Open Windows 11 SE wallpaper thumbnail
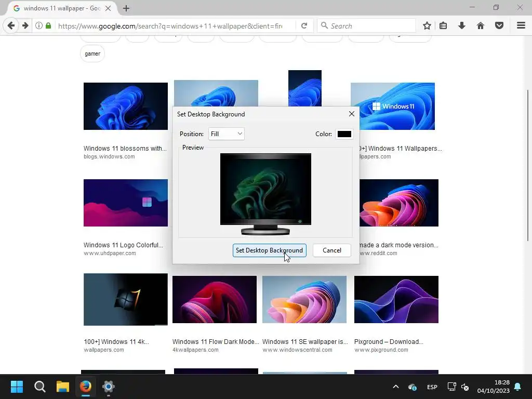This screenshot has width=532, height=399. [x=304, y=299]
